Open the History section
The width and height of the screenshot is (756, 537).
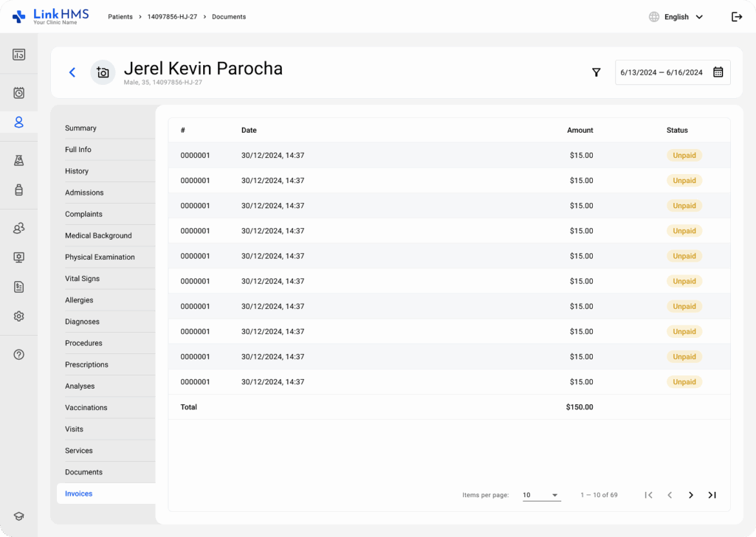click(77, 171)
